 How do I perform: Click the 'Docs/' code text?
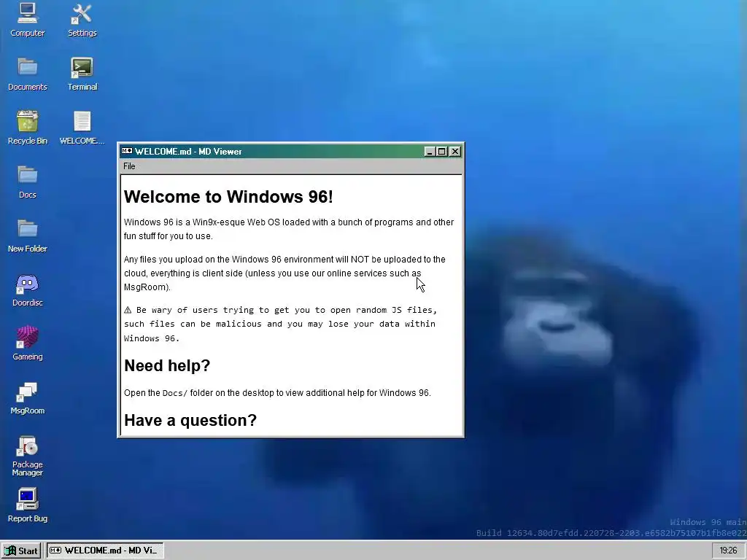coord(175,393)
